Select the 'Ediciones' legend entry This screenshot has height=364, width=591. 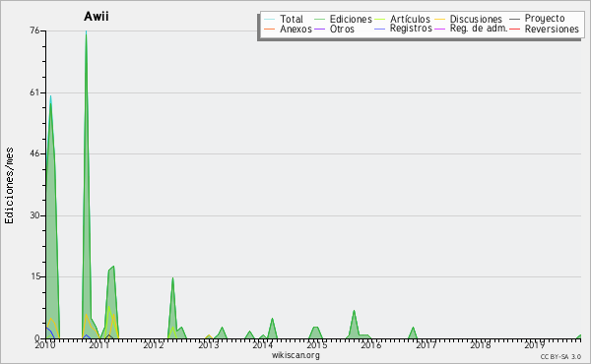[351, 19]
